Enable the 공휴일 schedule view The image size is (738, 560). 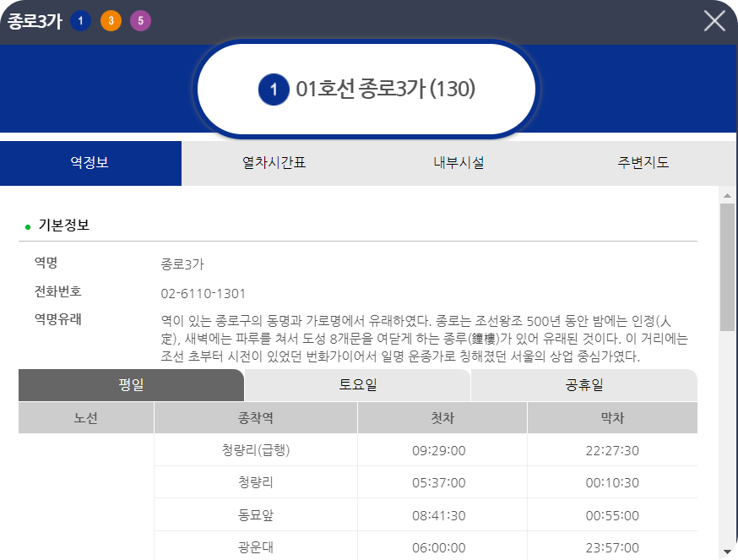584,385
